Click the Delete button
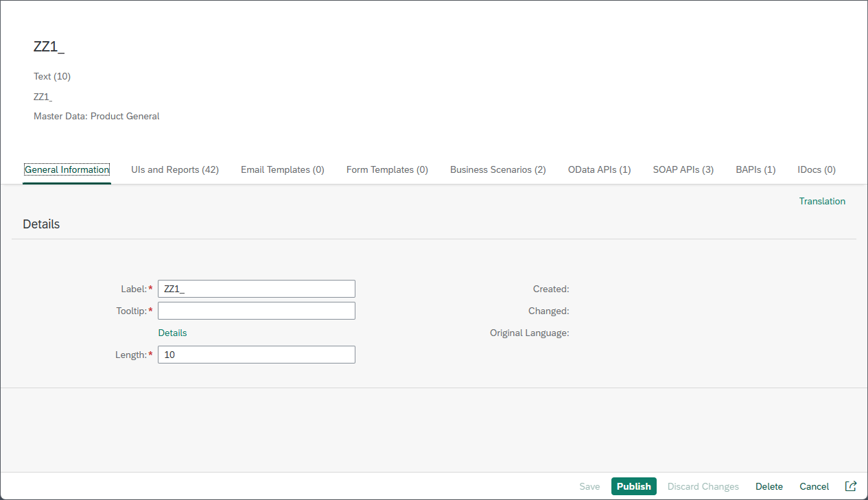 [x=769, y=486]
